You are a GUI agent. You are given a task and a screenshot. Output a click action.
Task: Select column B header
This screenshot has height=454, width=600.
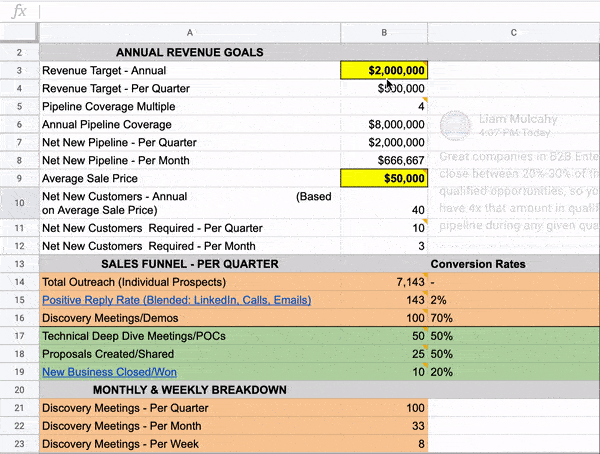384,33
